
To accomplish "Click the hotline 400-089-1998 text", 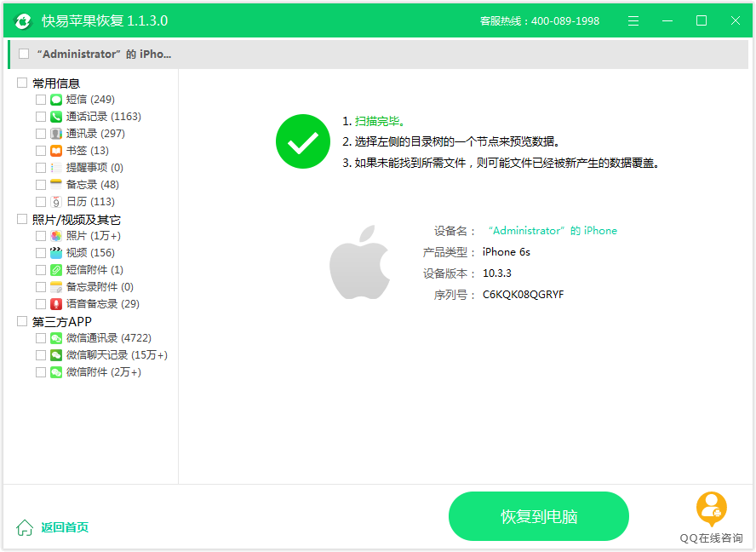I will pyautogui.click(x=565, y=21).
